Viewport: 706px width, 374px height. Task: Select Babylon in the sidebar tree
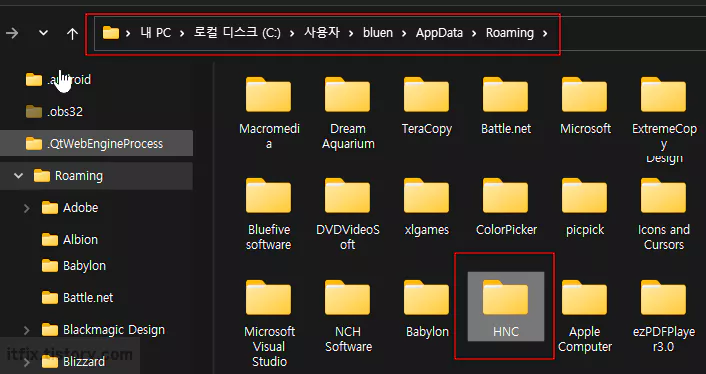coord(73,266)
